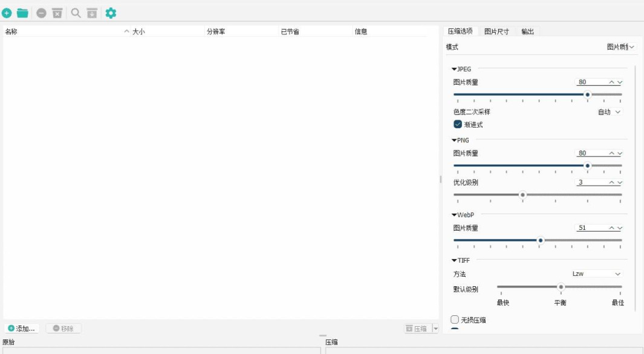Click the 平衡 label under the slider
Image resolution: width=644 pixels, height=354 pixels.
tap(560, 303)
